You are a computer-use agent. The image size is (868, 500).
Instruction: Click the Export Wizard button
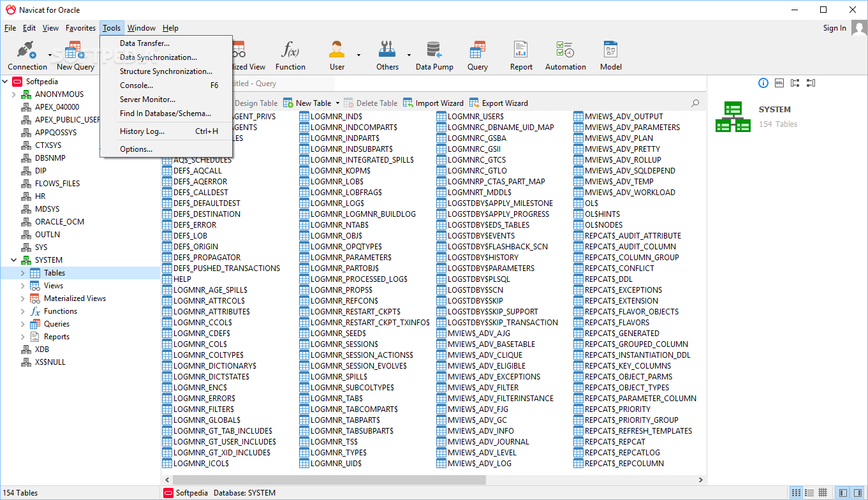point(499,103)
